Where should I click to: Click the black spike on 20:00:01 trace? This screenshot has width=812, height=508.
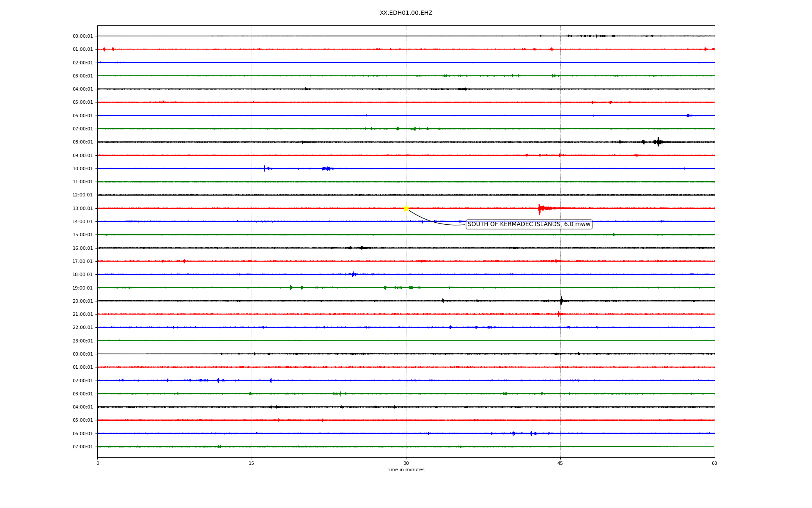(561, 301)
